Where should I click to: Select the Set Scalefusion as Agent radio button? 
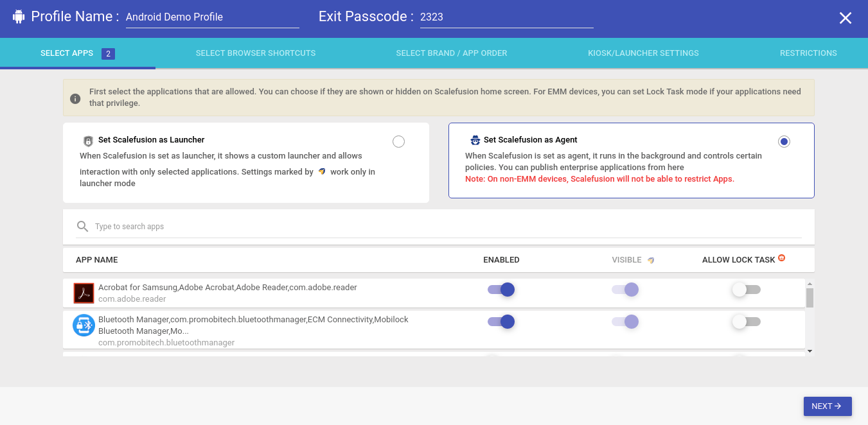(x=784, y=142)
